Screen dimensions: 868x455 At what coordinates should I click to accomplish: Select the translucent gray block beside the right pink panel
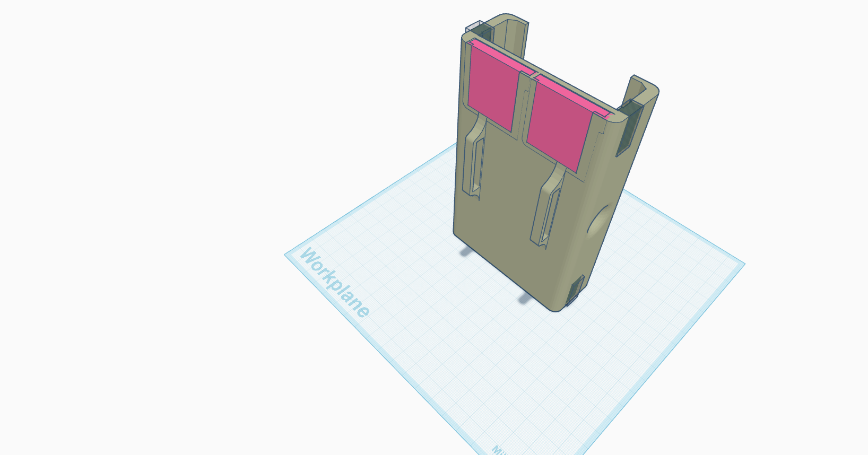pos(629,127)
